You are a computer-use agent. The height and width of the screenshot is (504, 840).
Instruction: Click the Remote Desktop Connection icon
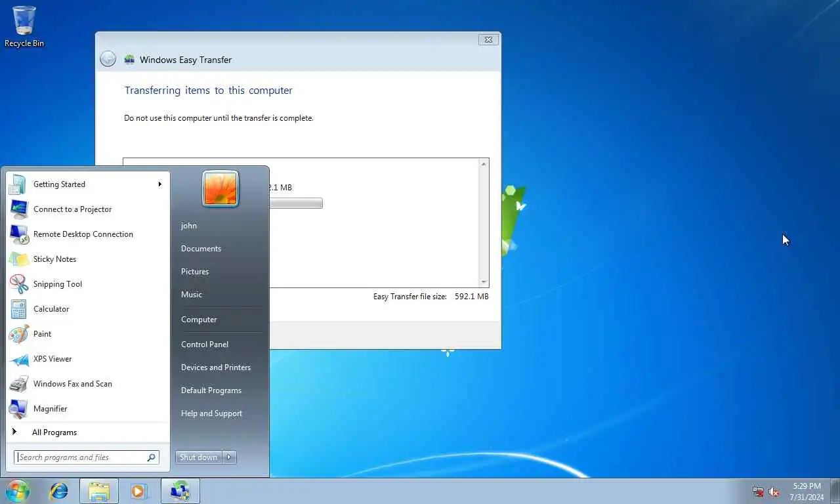(x=18, y=234)
